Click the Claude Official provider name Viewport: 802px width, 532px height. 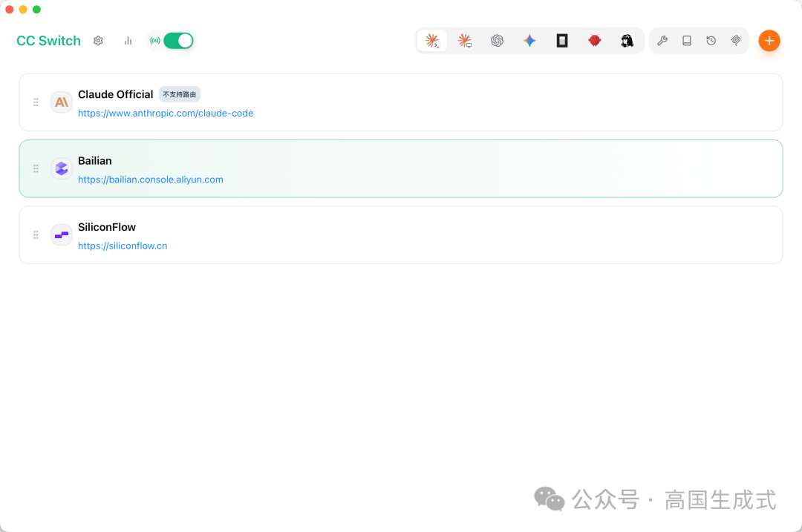click(x=116, y=94)
